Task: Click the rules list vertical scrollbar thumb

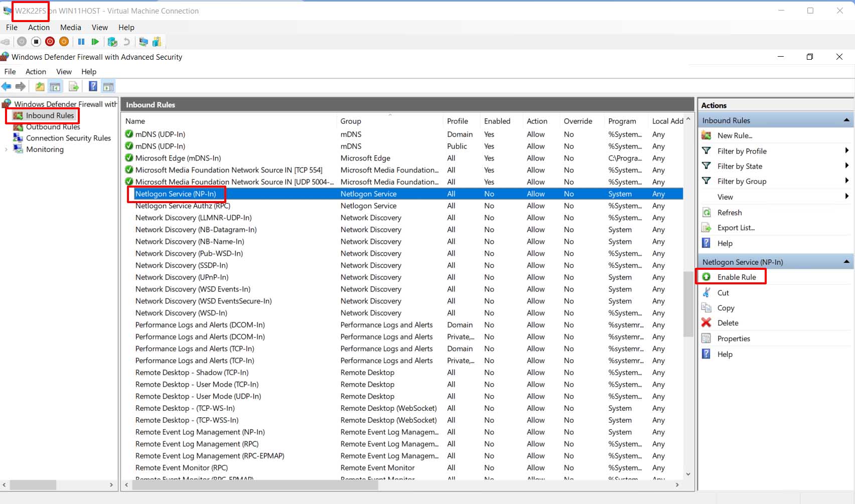Action: [688, 304]
